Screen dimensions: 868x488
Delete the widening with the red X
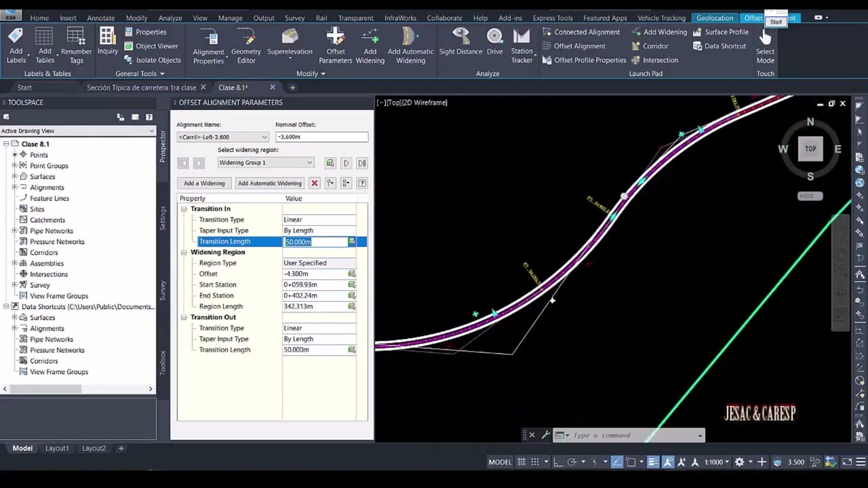click(x=314, y=183)
